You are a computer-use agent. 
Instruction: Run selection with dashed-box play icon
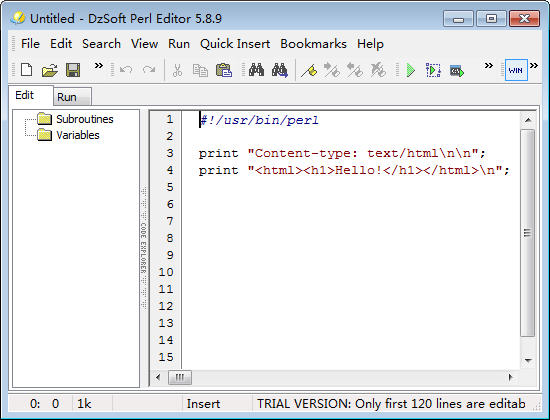click(x=433, y=70)
